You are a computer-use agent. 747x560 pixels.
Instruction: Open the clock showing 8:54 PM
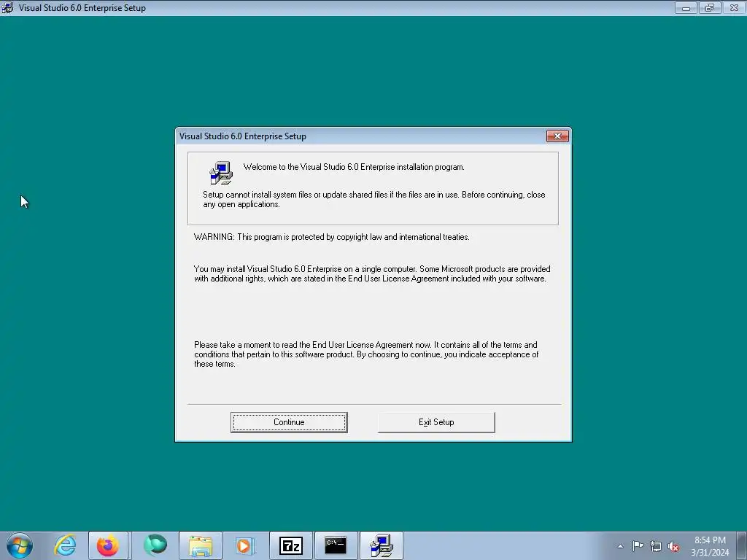tap(710, 540)
